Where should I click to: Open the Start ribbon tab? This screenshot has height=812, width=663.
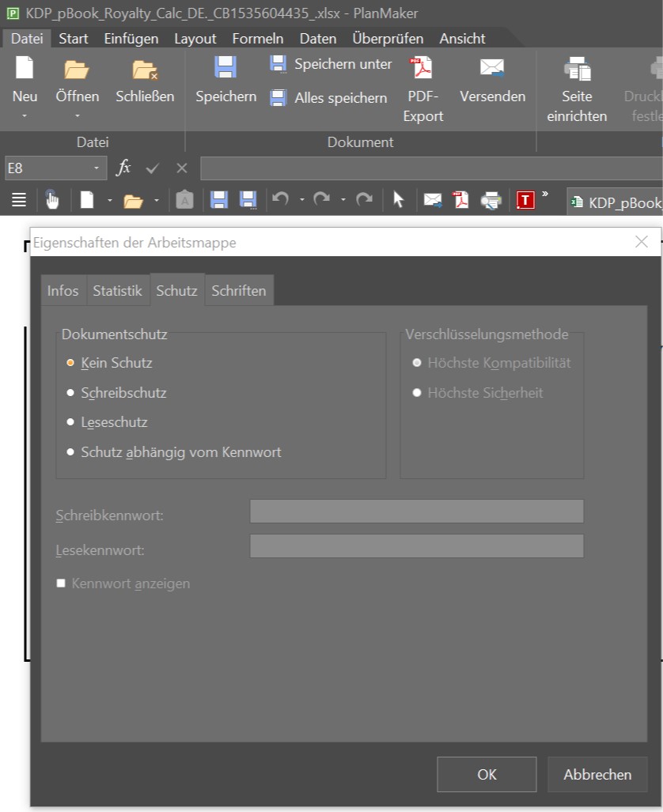[73, 38]
